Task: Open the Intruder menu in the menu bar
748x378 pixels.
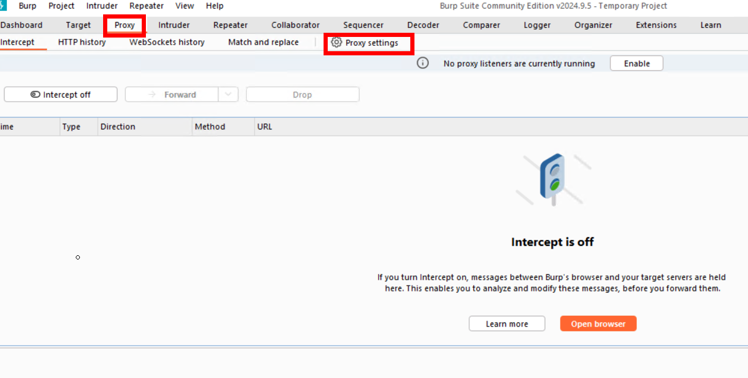Action: click(102, 6)
